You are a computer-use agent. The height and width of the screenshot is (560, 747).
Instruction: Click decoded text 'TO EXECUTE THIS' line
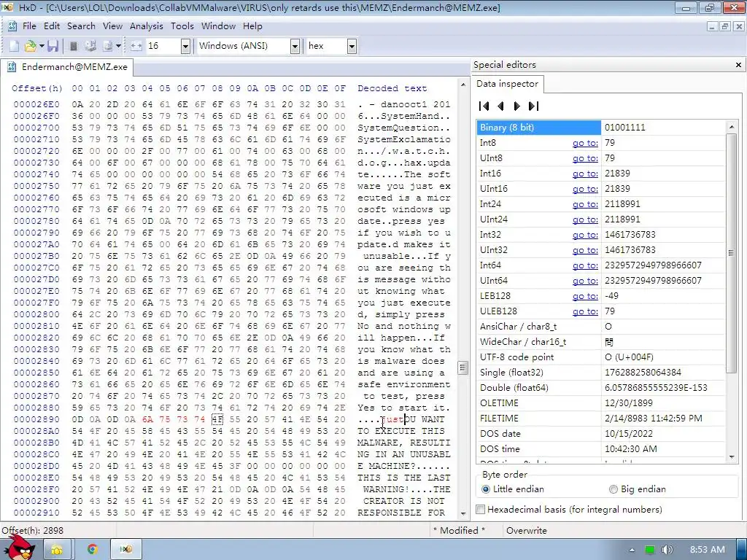401,431
